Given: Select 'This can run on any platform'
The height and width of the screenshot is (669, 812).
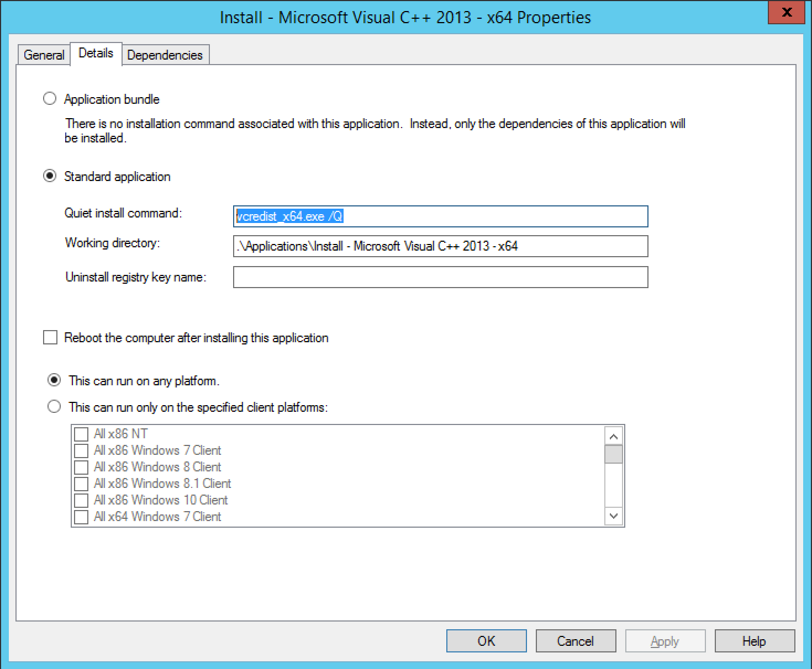Looking at the screenshot, I should coord(54,380).
